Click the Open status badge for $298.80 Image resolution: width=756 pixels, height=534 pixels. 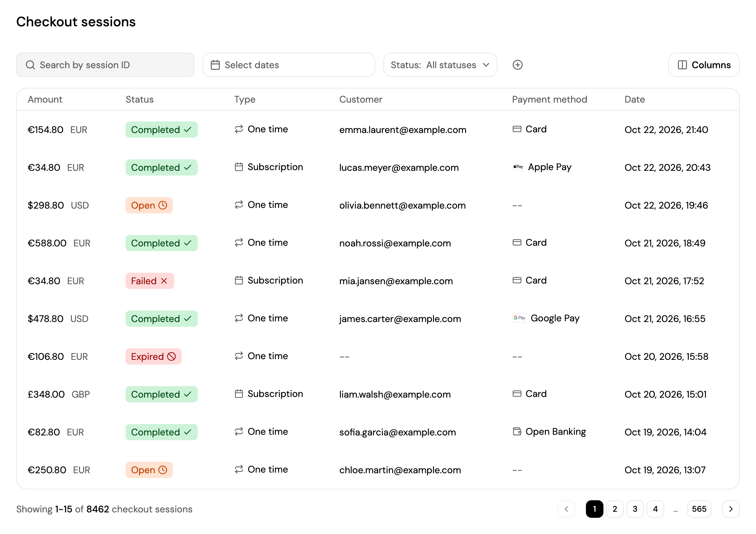149,205
